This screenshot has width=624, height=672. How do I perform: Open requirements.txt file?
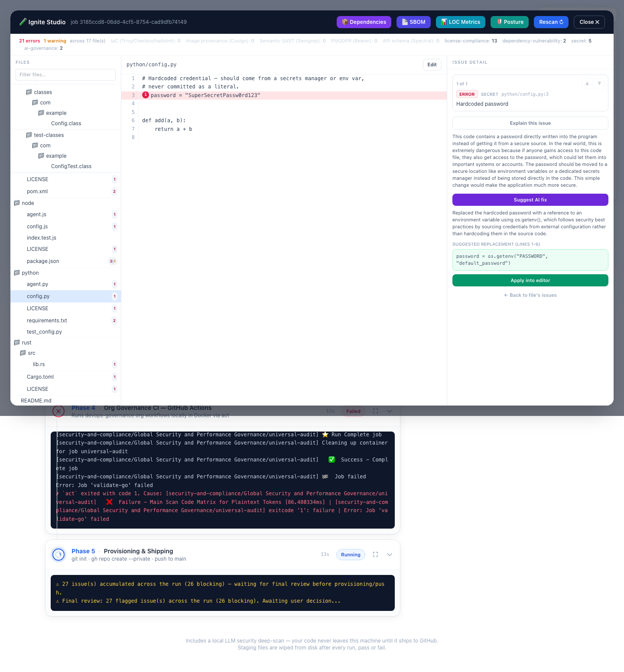[x=65, y=321]
